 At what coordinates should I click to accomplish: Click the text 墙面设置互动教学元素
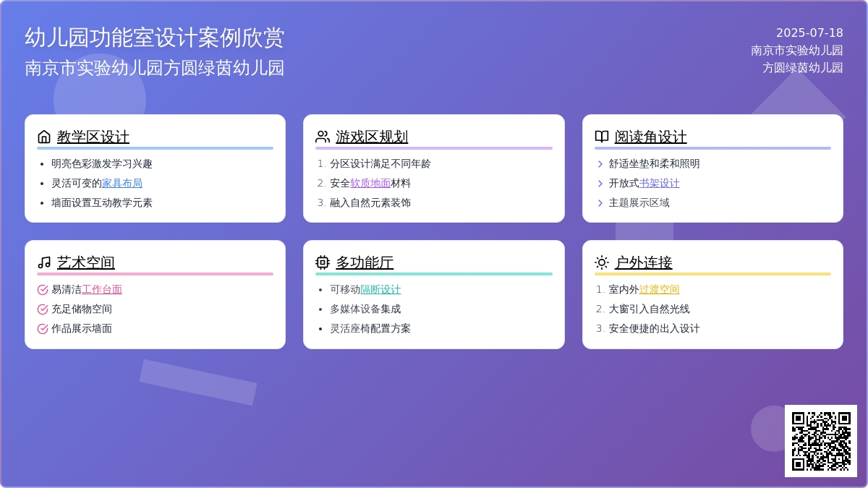102,202
